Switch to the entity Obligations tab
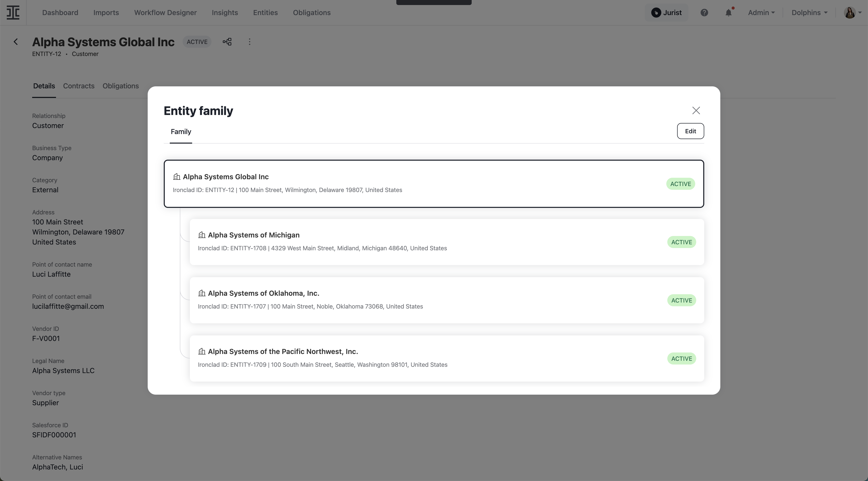868x481 pixels. (121, 86)
